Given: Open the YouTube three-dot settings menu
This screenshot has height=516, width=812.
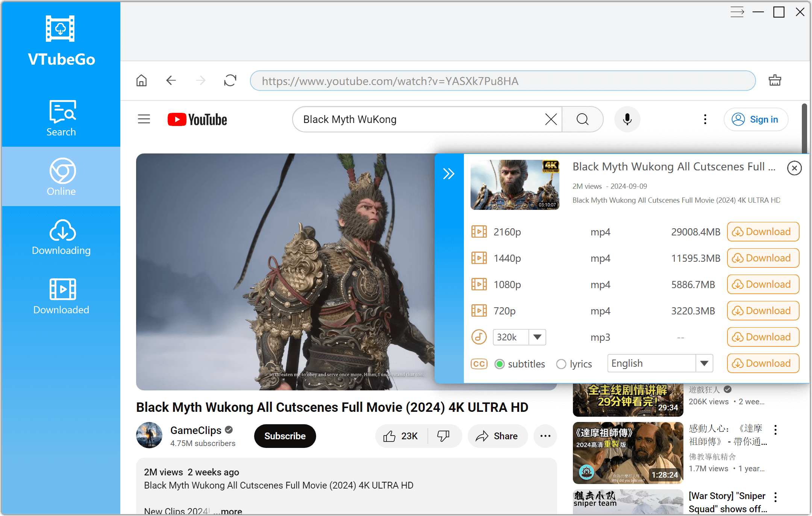Looking at the screenshot, I should click(x=705, y=119).
